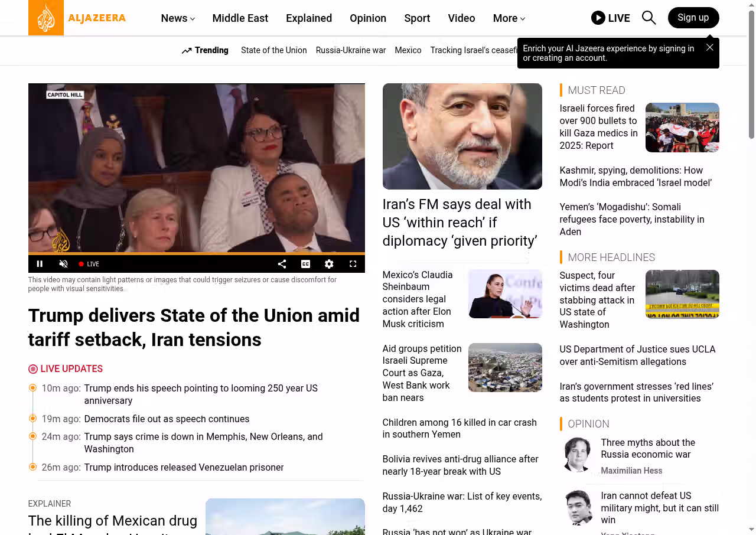Unmute the video player
Screen dimensions: 756x535
[63, 264]
